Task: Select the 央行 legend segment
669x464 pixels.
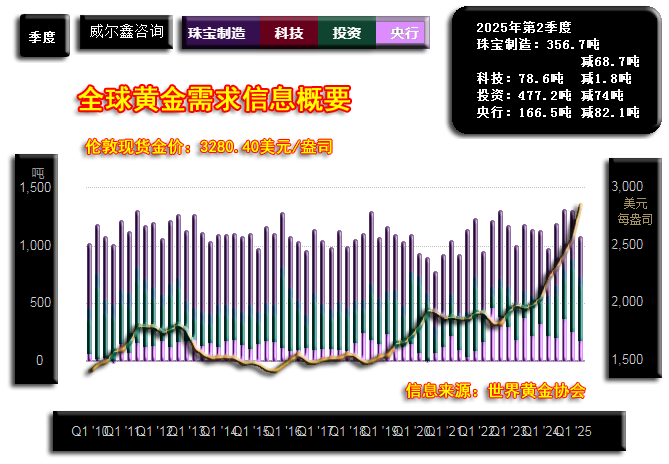Action: [402, 32]
